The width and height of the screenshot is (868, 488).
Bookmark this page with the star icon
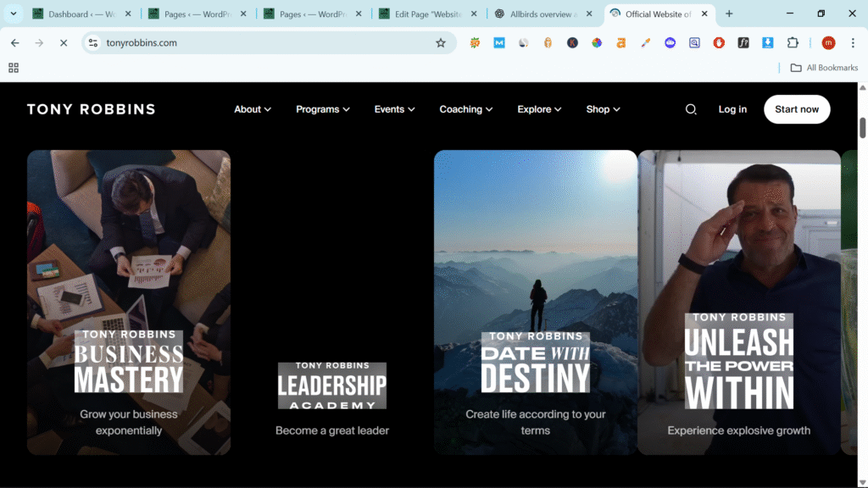441,43
